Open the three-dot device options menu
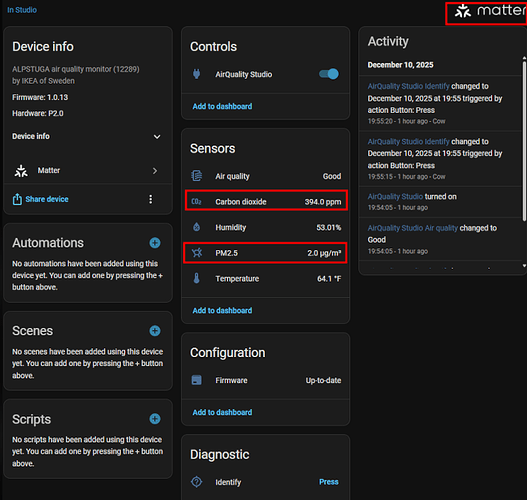Image resolution: width=527 pixels, height=500 pixels. (151, 199)
